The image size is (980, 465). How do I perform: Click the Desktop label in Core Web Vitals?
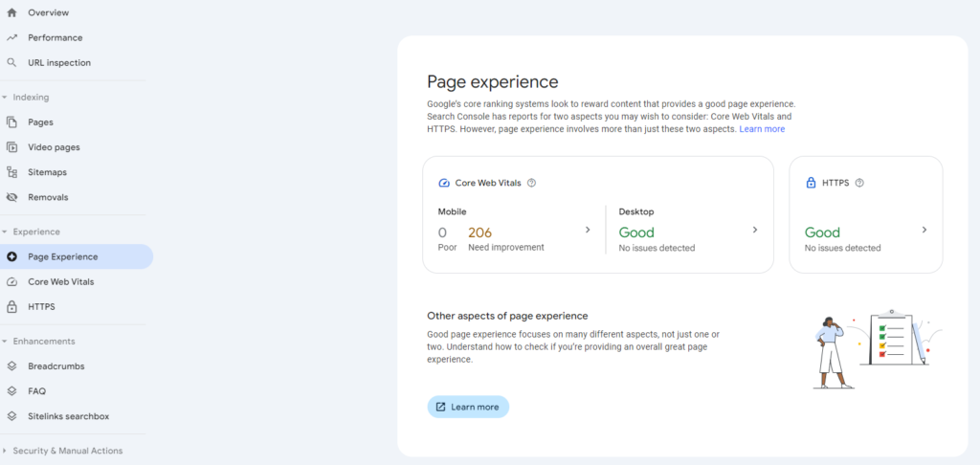(x=636, y=211)
